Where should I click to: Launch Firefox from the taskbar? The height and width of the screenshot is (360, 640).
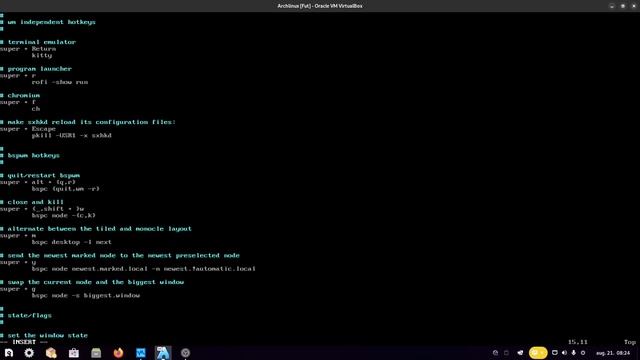pyautogui.click(x=118, y=353)
